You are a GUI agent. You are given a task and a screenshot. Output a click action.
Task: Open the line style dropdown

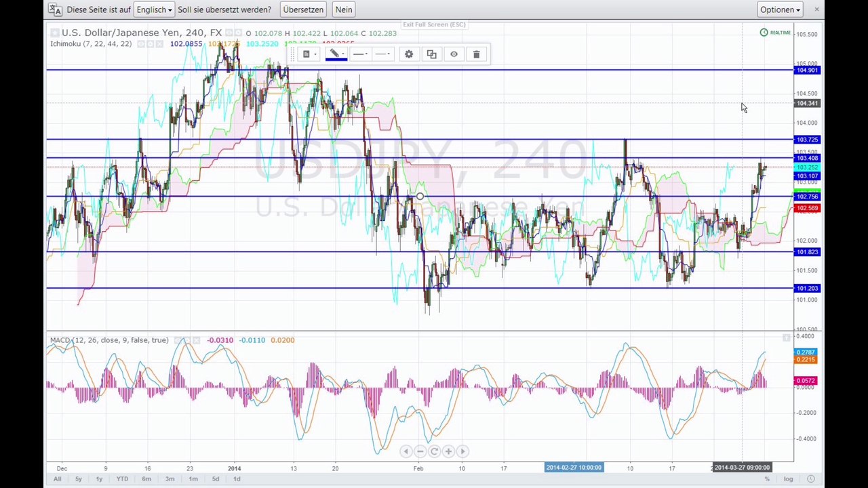point(383,54)
